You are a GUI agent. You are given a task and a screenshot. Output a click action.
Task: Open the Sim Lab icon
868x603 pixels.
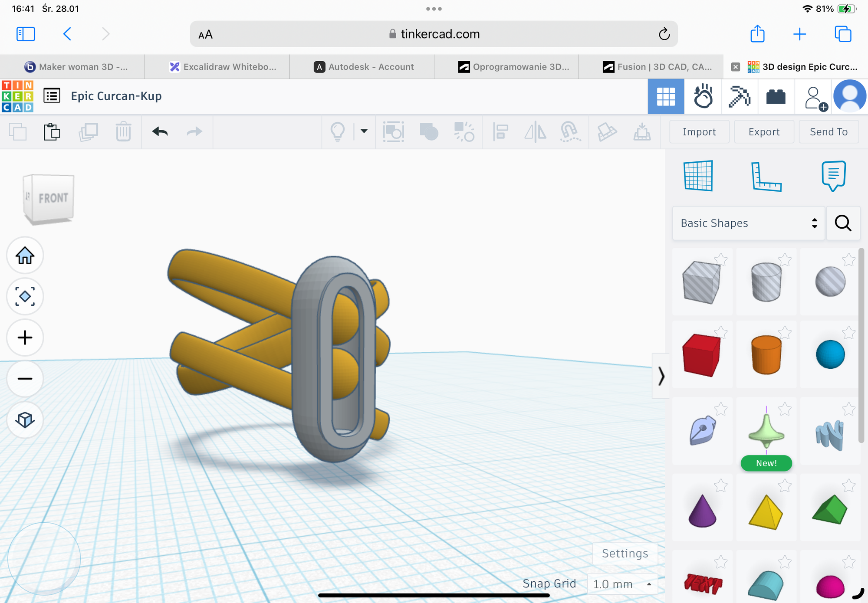point(703,96)
